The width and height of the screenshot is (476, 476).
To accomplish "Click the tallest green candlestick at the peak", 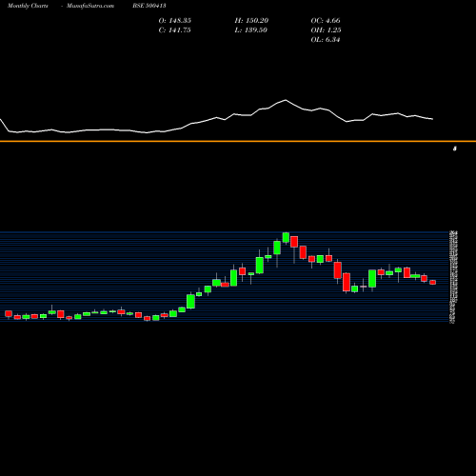I will point(286,237).
